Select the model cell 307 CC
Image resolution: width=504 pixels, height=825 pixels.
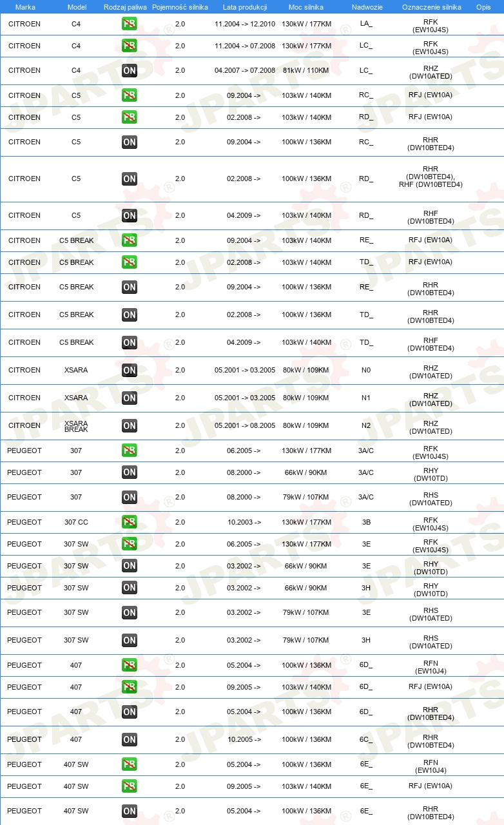tap(76, 522)
